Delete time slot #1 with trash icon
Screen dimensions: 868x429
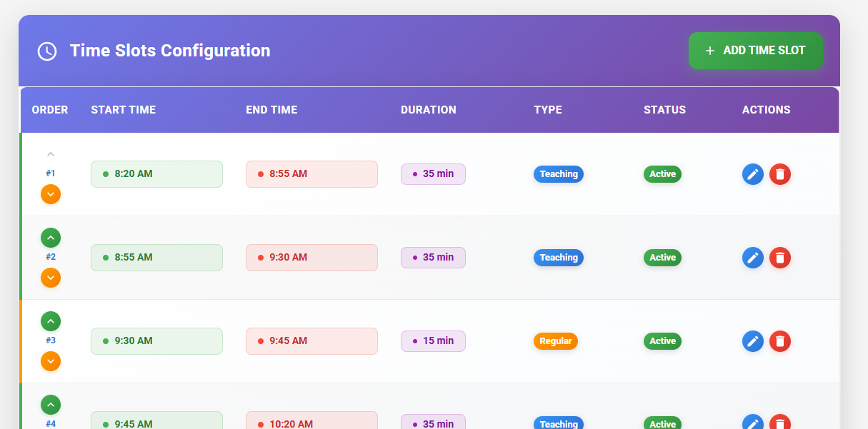coord(780,174)
